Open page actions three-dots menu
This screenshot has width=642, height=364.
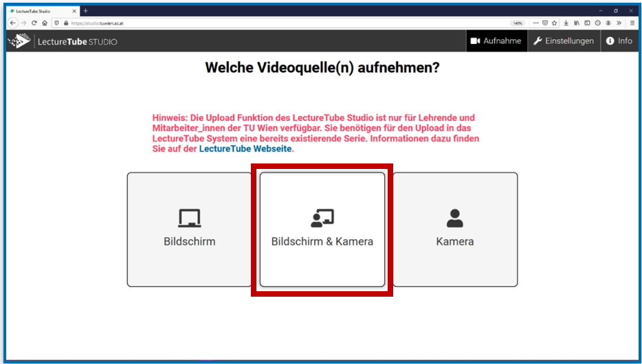click(x=535, y=23)
